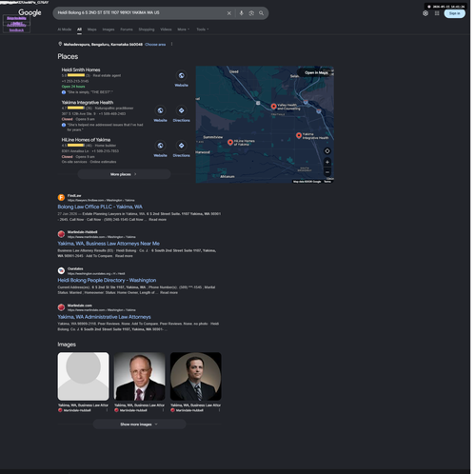Open location options three-dot menu
The image size is (476, 474).
pos(171,44)
